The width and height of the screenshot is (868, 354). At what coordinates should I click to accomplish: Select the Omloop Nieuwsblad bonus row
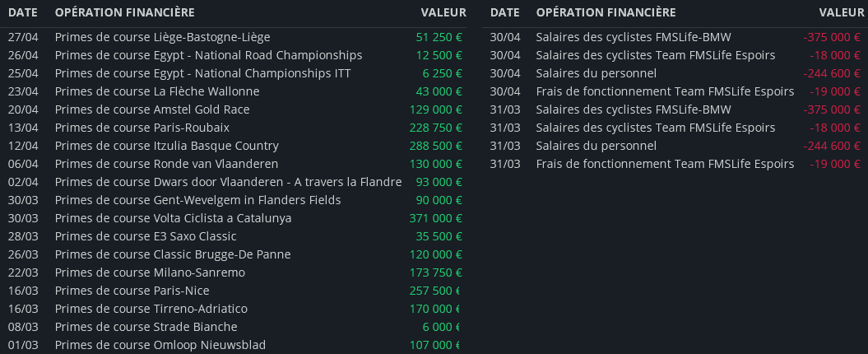pos(160,345)
